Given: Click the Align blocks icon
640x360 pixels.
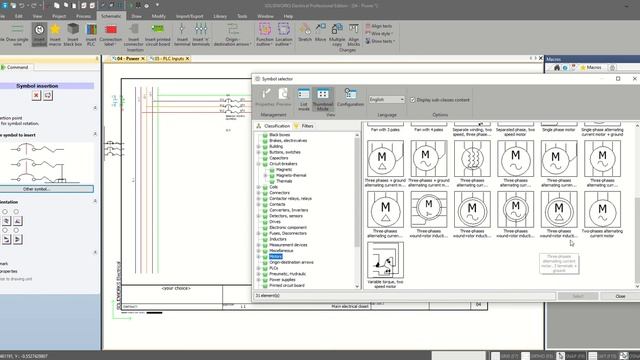Looking at the screenshot, I should [x=353, y=29].
